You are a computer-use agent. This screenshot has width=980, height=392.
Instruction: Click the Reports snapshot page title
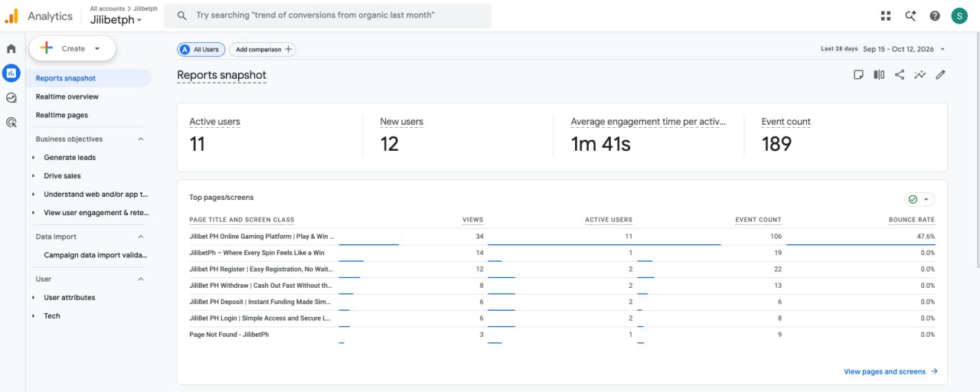coord(222,75)
